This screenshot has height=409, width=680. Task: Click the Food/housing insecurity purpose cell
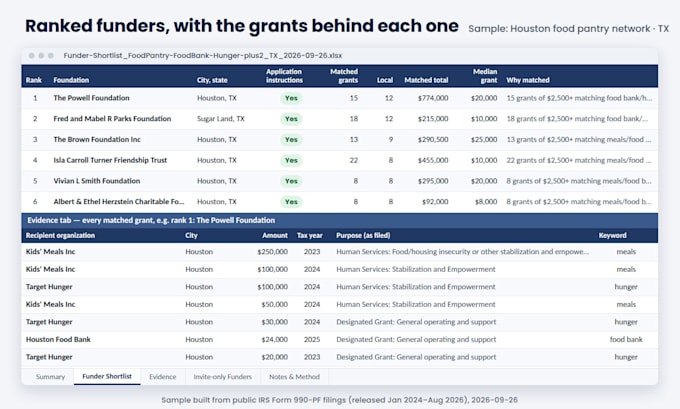tap(462, 252)
